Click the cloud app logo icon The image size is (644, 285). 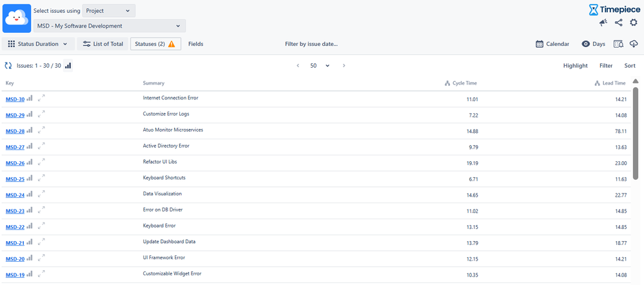[17, 19]
